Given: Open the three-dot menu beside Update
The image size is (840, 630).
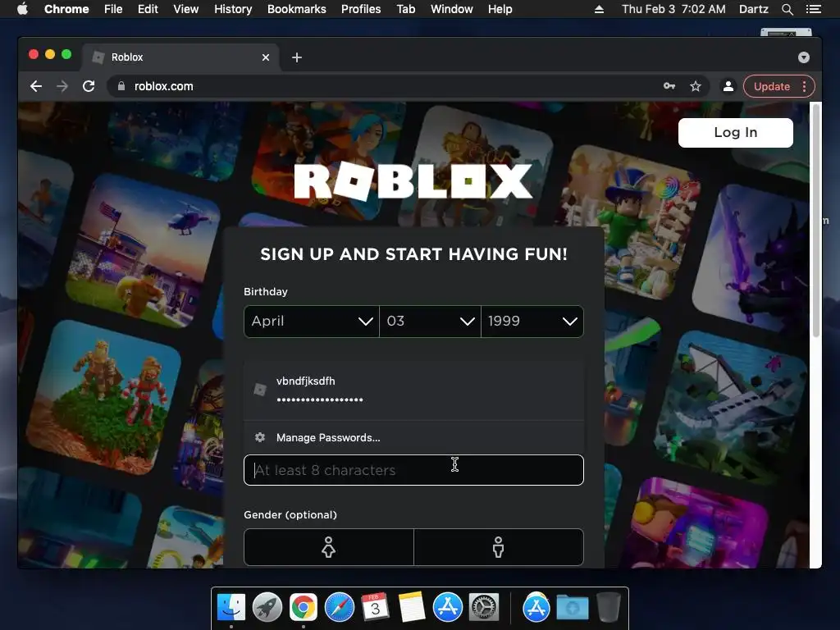Looking at the screenshot, I should point(804,86).
